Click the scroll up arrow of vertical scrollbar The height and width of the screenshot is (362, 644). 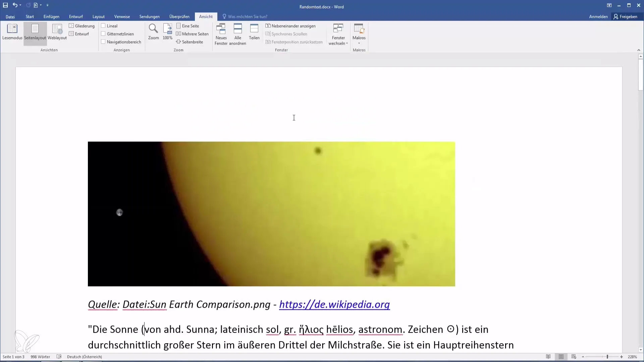click(x=641, y=57)
